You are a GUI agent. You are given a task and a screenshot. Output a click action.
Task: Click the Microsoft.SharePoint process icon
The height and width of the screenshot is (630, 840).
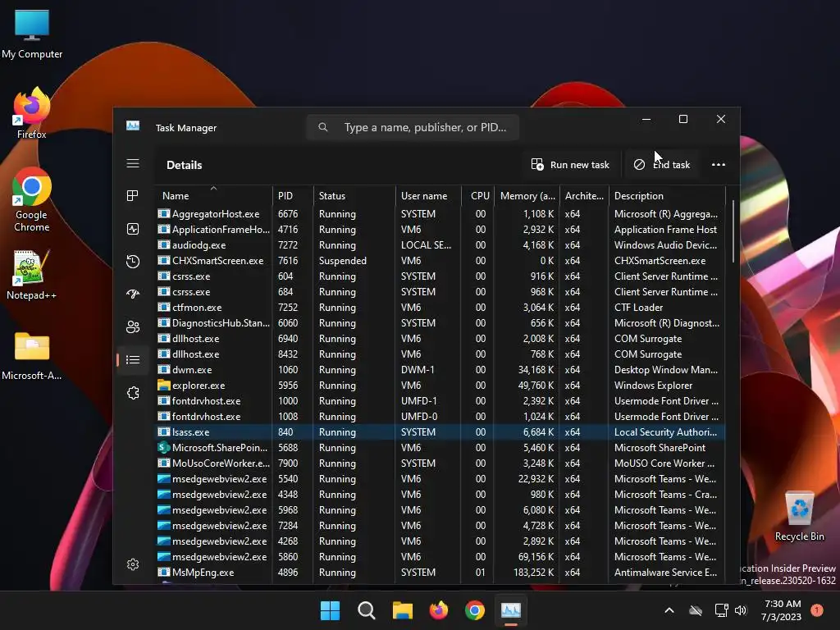(163, 447)
